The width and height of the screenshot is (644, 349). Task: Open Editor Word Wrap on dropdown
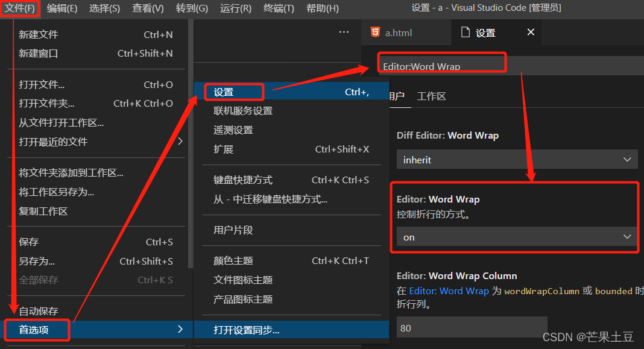[517, 237]
